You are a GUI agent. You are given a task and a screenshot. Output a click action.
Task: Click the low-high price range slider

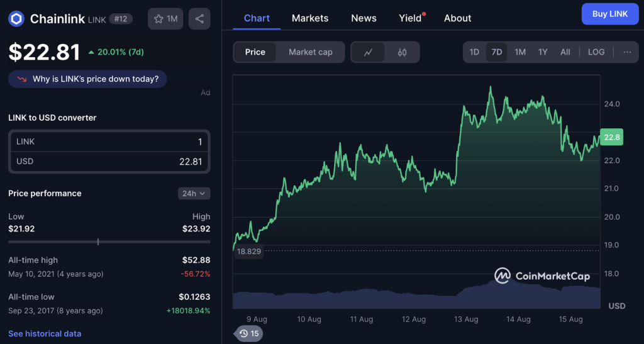click(109, 241)
